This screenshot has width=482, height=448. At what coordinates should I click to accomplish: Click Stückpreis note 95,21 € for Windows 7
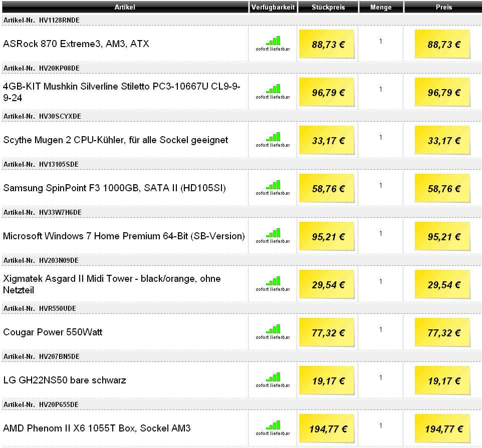coord(327,236)
